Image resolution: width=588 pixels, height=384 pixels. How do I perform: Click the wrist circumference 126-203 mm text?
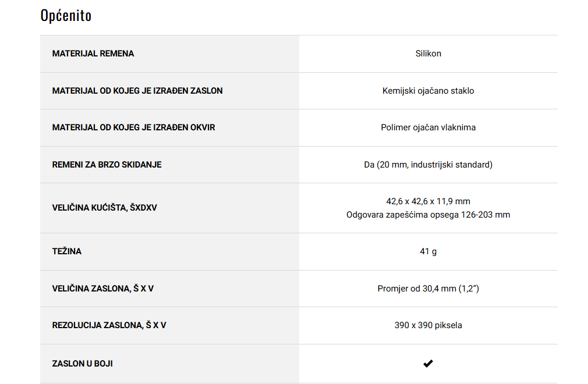pyautogui.click(x=428, y=215)
